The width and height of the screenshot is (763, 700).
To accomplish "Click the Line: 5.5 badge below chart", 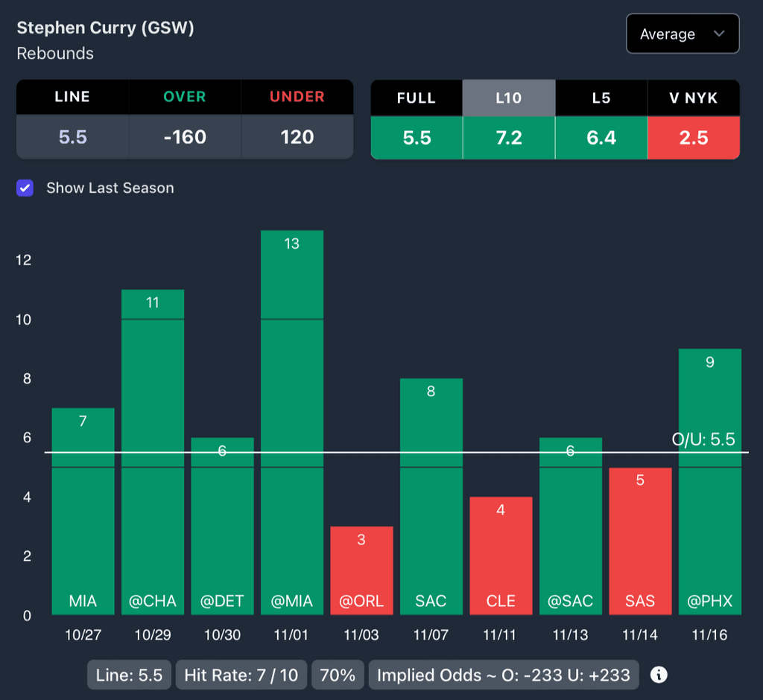I will tap(129, 675).
